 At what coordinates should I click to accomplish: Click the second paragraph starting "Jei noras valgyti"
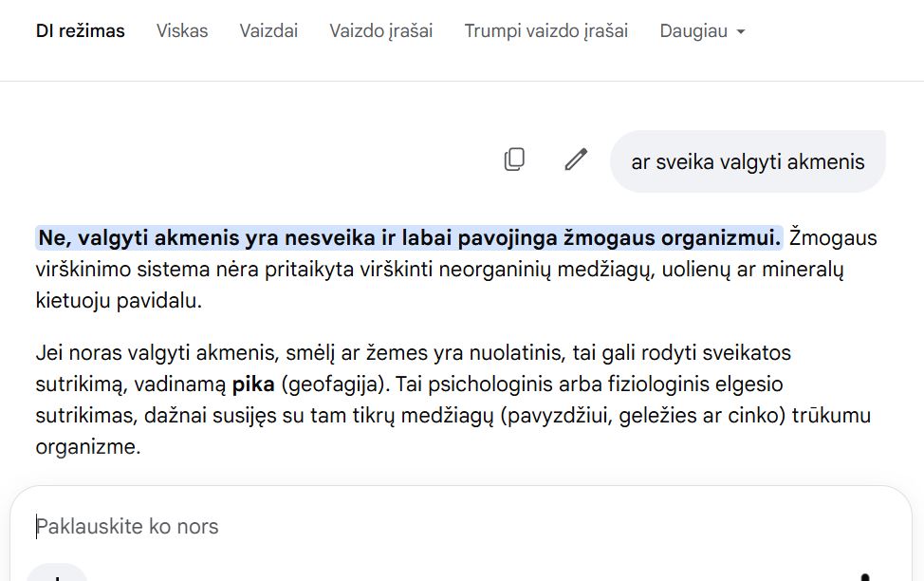click(453, 400)
